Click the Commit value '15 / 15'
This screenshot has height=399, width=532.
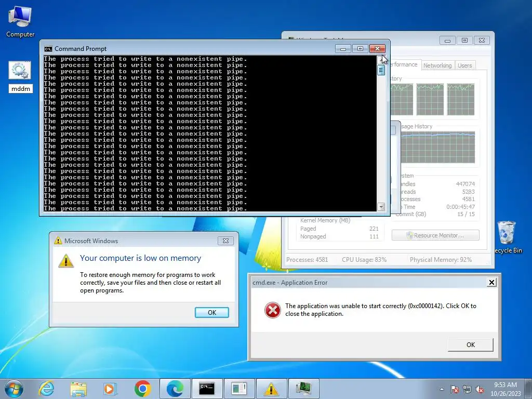tap(466, 214)
